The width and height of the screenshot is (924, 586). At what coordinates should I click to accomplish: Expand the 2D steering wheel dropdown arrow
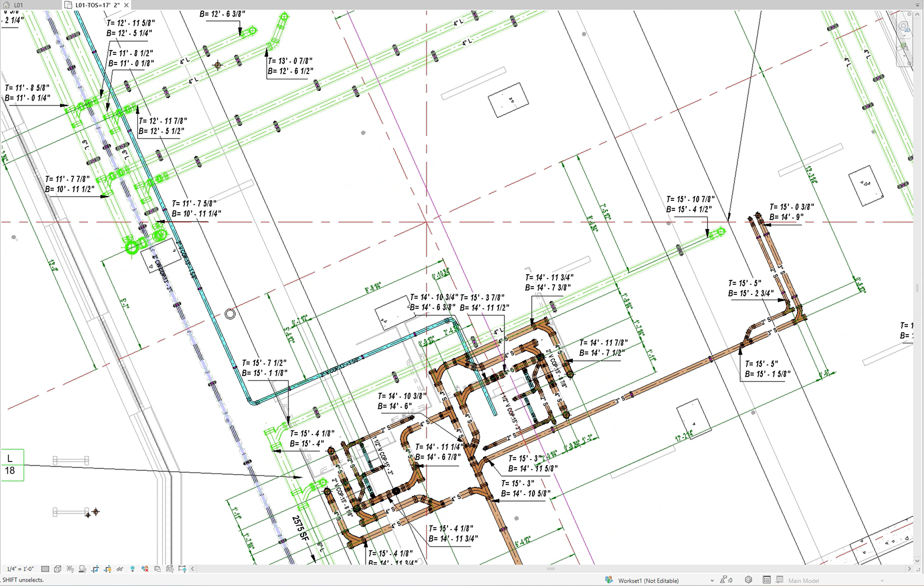pos(904,36)
